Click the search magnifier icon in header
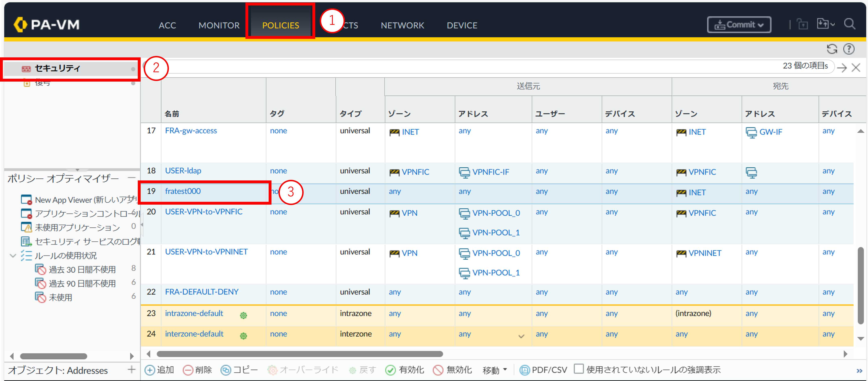Viewport: 868px width, 381px height. (x=849, y=24)
